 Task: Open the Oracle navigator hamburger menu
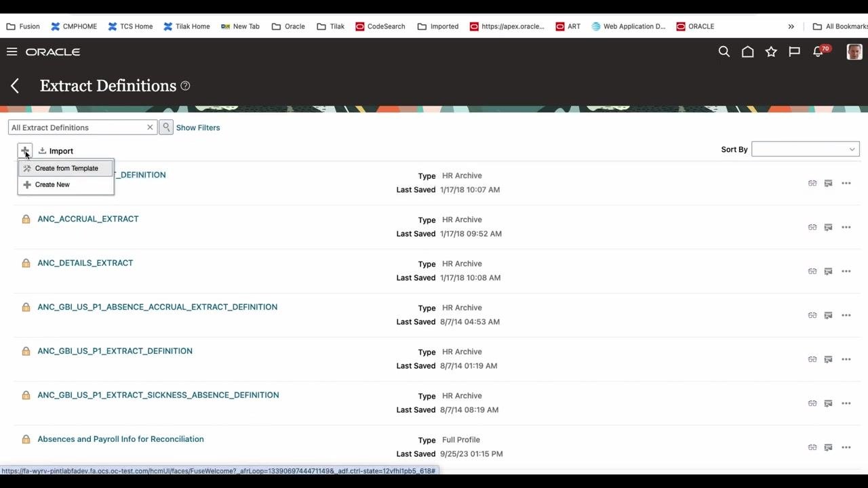(12, 52)
